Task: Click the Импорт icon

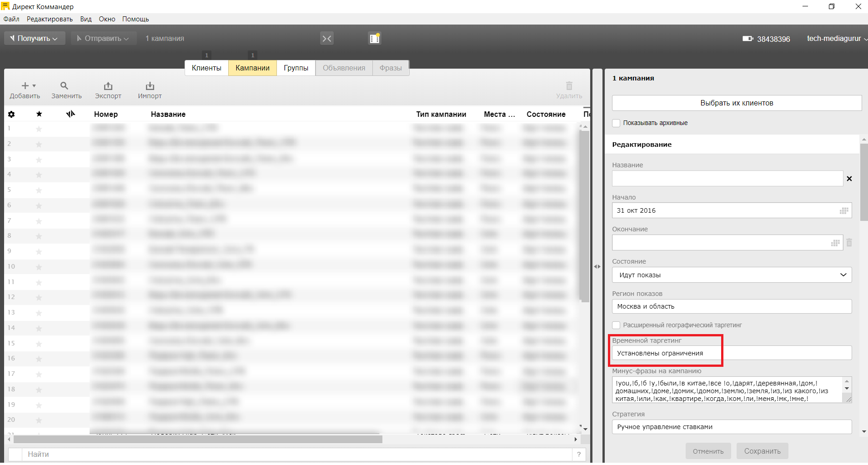Action: pos(150,86)
